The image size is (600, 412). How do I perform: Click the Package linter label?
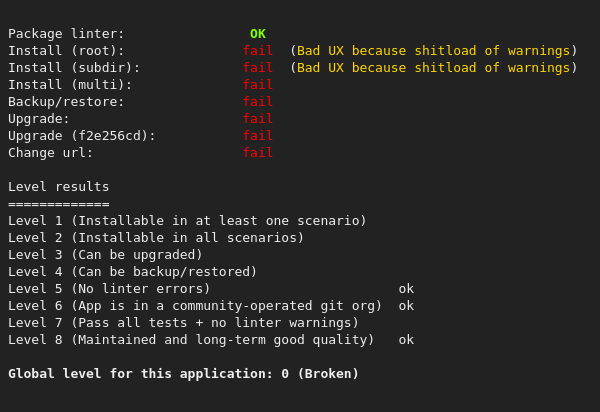click(x=66, y=34)
